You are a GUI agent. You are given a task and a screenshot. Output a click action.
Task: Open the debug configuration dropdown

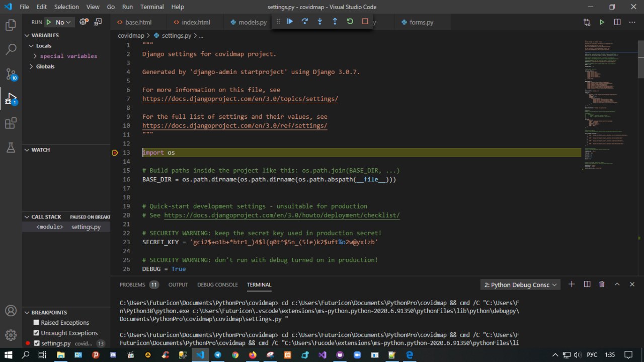(63, 22)
